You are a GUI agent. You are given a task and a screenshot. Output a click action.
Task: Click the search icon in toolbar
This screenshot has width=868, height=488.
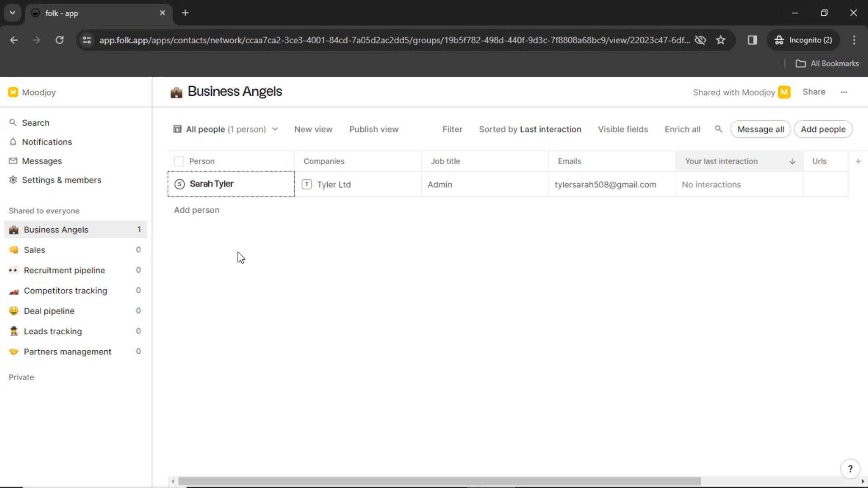coord(718,129)
